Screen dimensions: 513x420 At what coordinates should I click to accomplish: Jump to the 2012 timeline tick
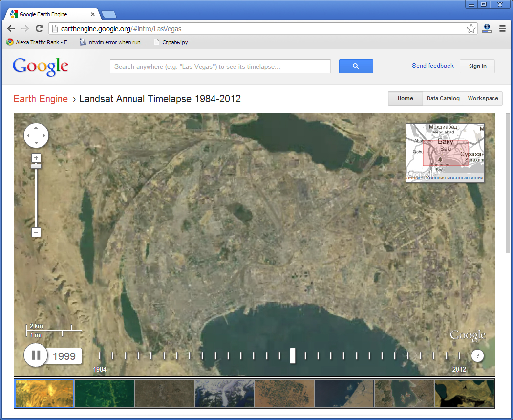pos(459,356)
